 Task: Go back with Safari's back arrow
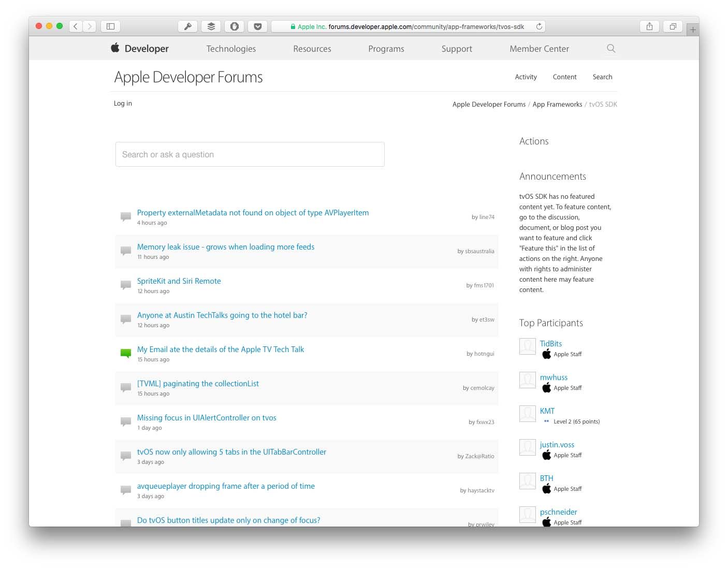point(76,26)
